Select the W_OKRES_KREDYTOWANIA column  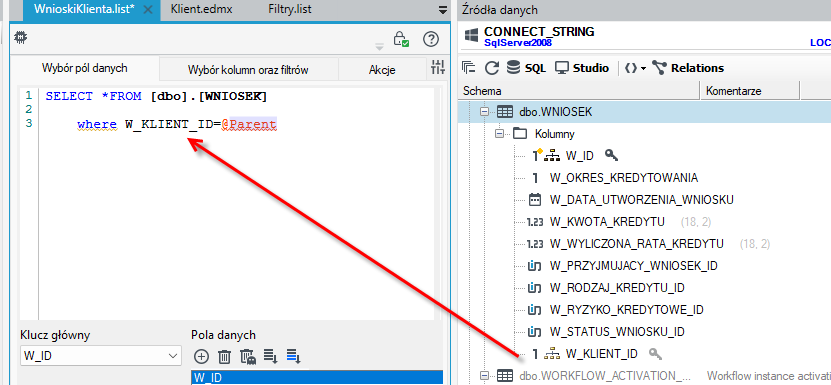click(x=624, y=178)
